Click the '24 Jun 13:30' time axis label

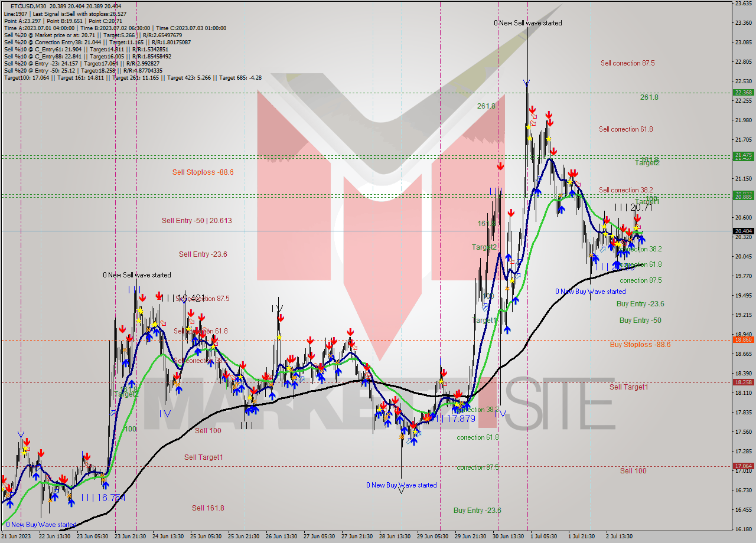pyautogui.click(x=169, y=537)
